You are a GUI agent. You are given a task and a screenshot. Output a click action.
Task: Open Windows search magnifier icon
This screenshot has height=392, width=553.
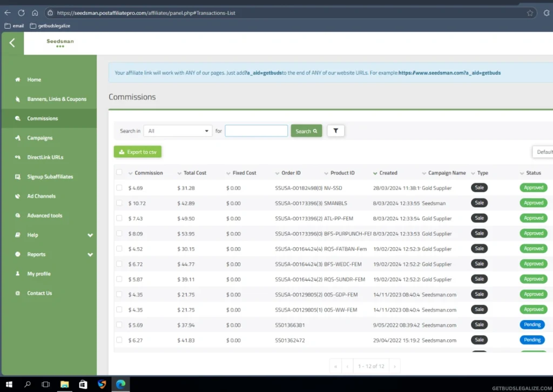27,384
